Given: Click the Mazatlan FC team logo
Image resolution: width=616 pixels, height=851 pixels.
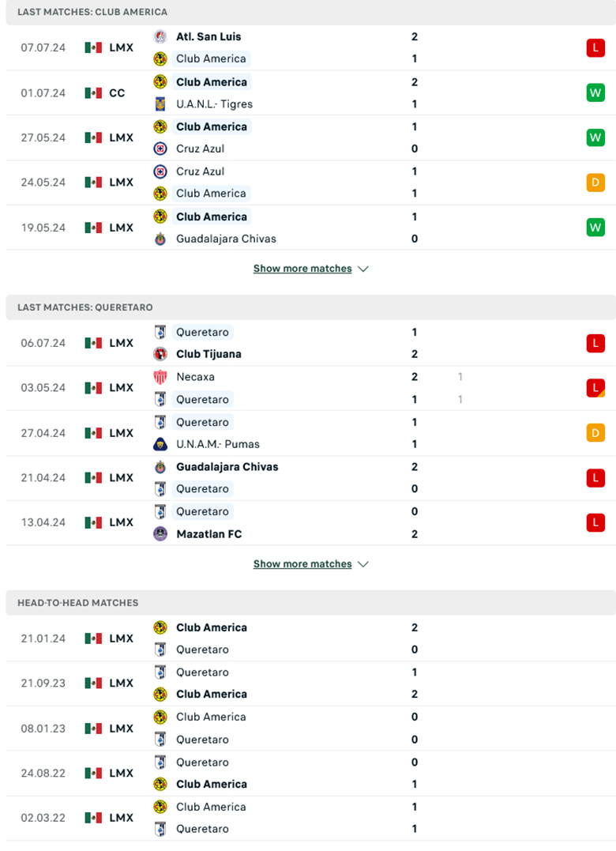Looking at the screenshot, I should point(160,533).
